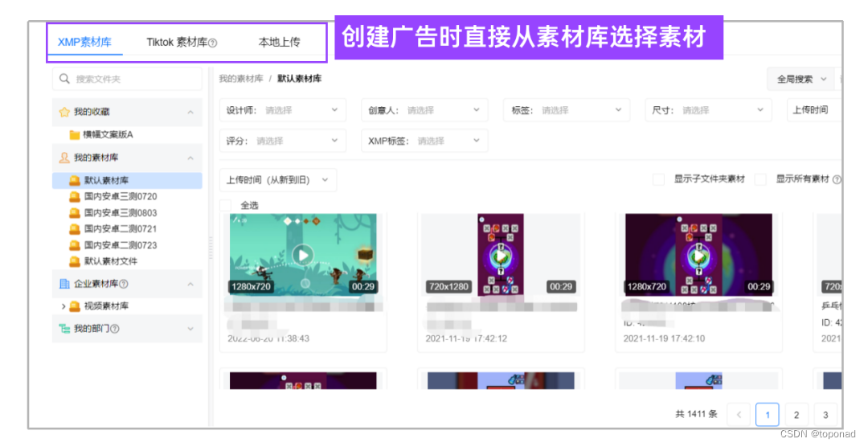This screenshot has width=868, height=447.
Task: Click the 企业素材库 building icon
Action: point(64,284)
